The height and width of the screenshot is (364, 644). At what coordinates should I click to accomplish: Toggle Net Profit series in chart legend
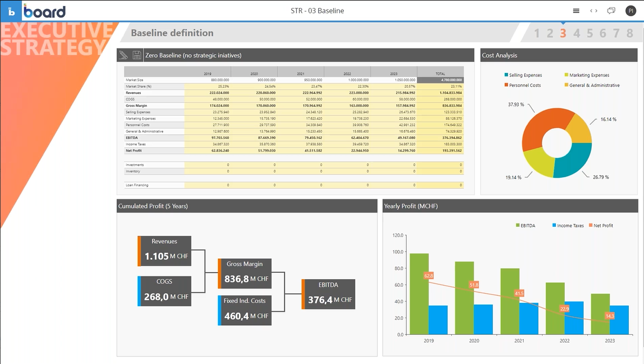601,226
